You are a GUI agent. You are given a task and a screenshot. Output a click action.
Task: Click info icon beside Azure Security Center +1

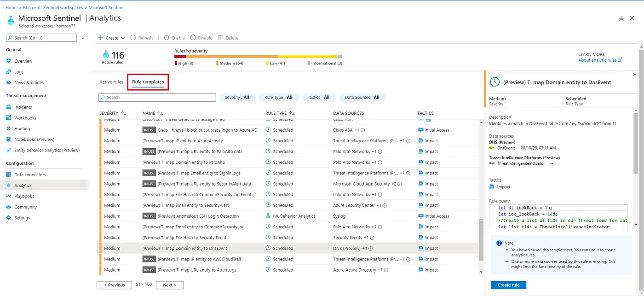(x=385, y=205)
